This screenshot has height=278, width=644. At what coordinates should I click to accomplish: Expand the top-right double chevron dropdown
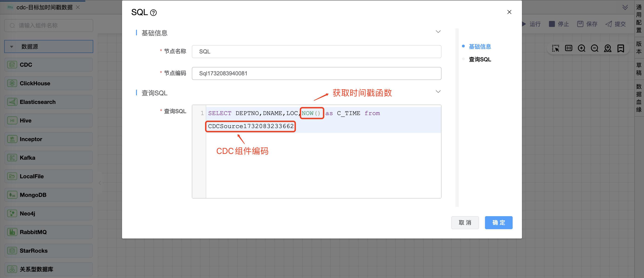[625, 7]
